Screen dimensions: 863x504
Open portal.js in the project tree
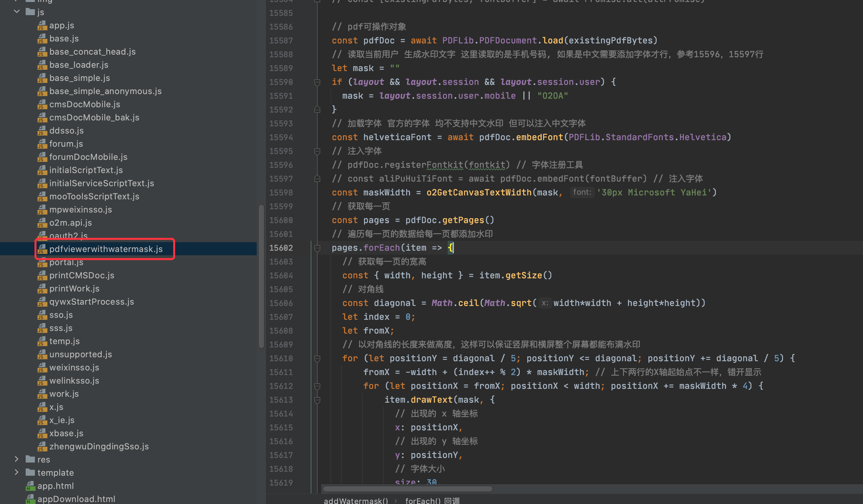(66, 262)
